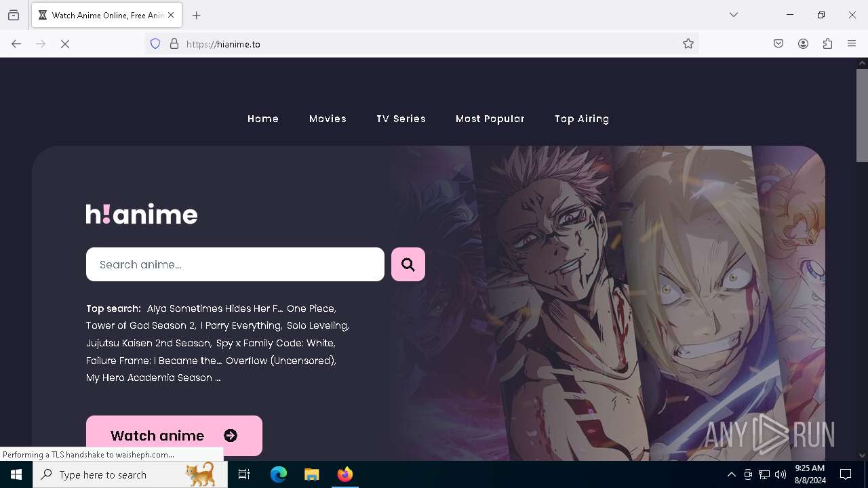
Task: Focus the Search anime input field
Action: pos(235,264)
